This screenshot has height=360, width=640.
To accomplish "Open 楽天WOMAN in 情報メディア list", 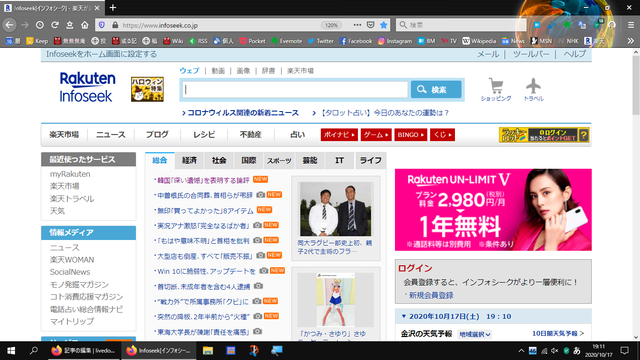I will [x=72, y=260].
